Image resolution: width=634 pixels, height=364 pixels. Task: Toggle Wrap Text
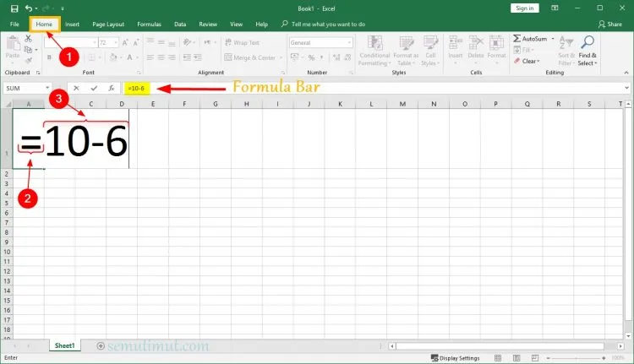tap(242, 42)
